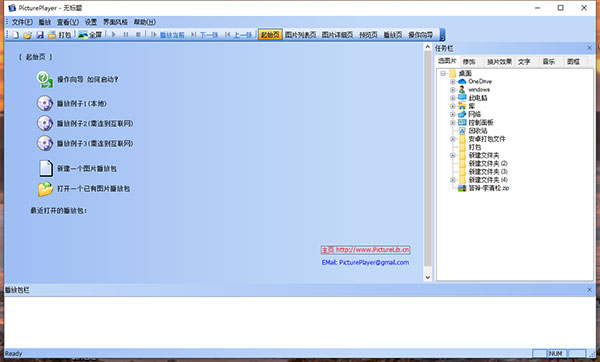Click 打开一个已有图片播放包 folder icon
This screenshot has height=362, width=600.
tap(45, 189)
